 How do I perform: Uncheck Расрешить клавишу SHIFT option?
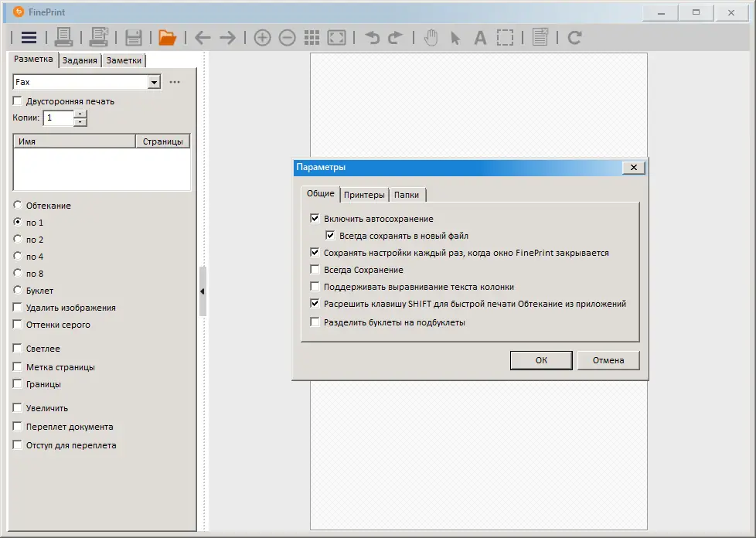pyautogui.click(x=315, y=303)
